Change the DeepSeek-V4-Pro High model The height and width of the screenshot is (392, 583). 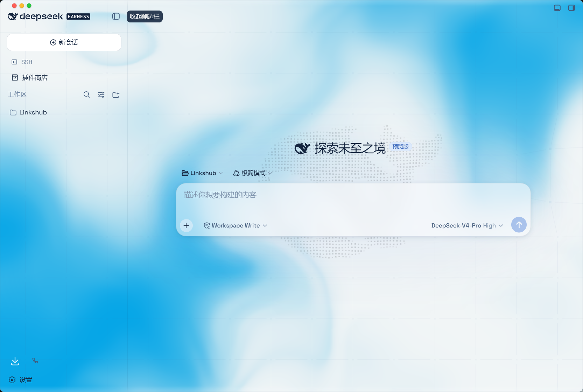pyautogui.click(x=467, y=225)
